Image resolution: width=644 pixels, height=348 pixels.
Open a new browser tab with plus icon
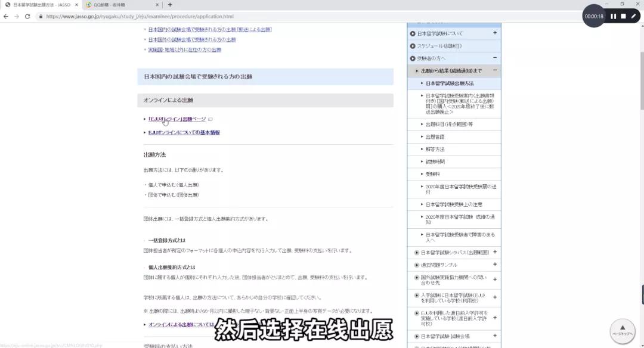pos(170,5)
